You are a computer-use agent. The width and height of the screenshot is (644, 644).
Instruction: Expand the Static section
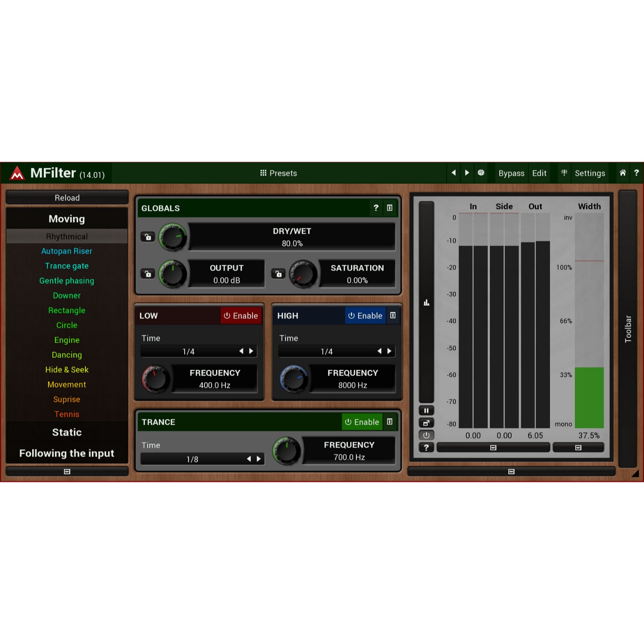(x=67, y=432)
